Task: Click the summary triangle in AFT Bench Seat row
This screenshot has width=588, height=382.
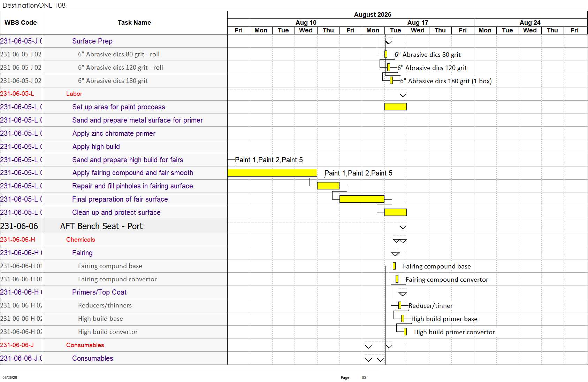Action: [403, 227]
